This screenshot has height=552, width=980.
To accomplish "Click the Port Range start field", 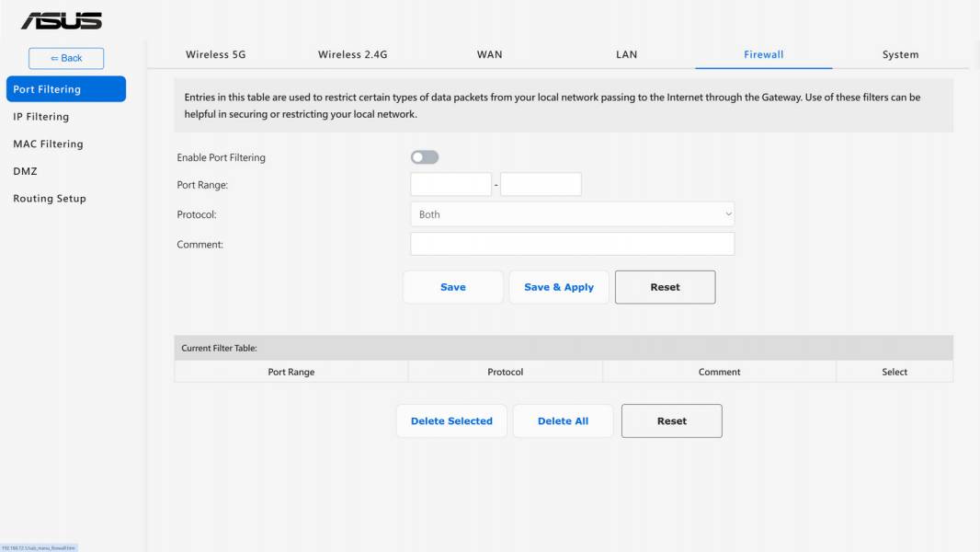I will tap(450, 184).
